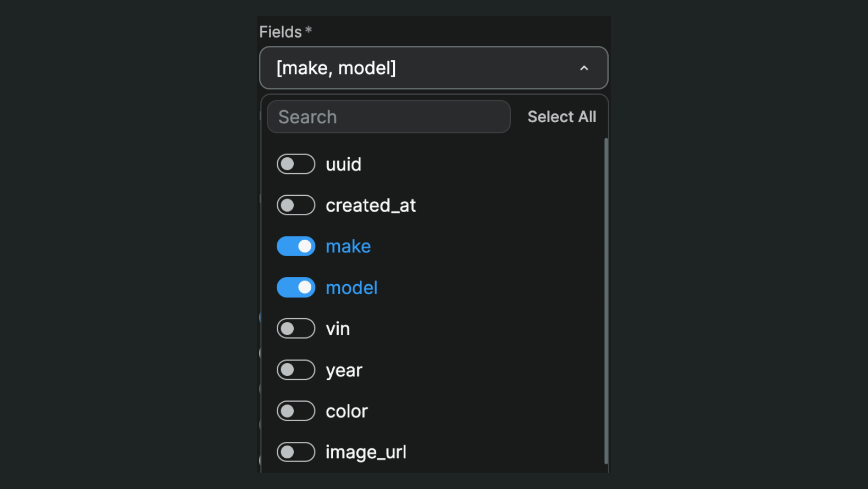The width and height of the screenshot is (868, 489).
Task: Enable the vin field toggle
Action: click(296, 328)
